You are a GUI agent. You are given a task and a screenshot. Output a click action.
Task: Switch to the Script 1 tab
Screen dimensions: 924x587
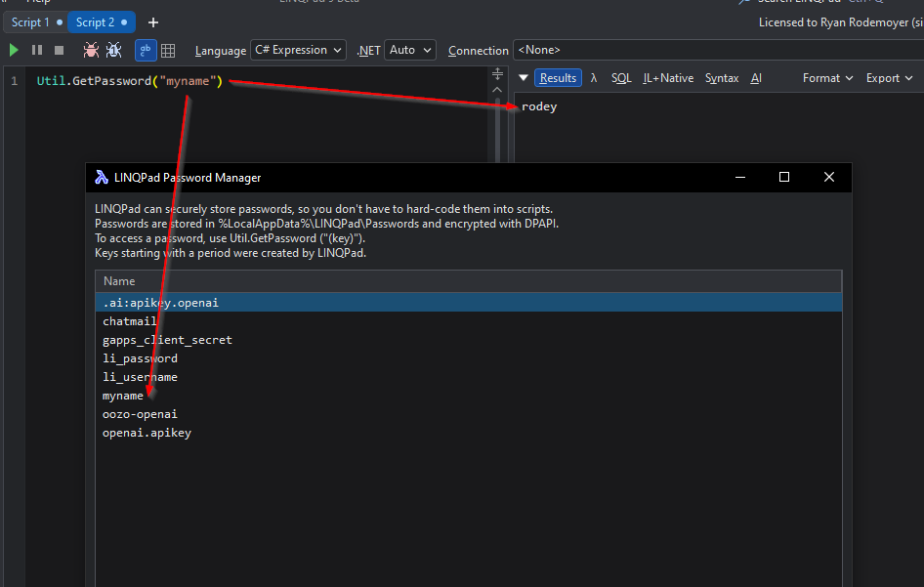(36, 22)
